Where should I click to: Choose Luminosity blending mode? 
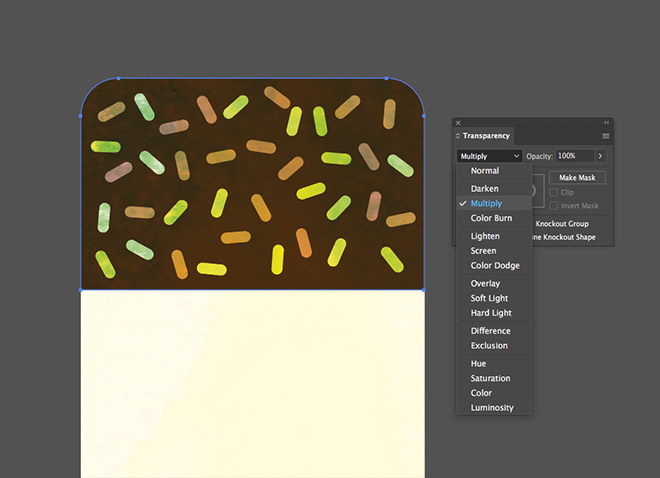pos(492,408)
